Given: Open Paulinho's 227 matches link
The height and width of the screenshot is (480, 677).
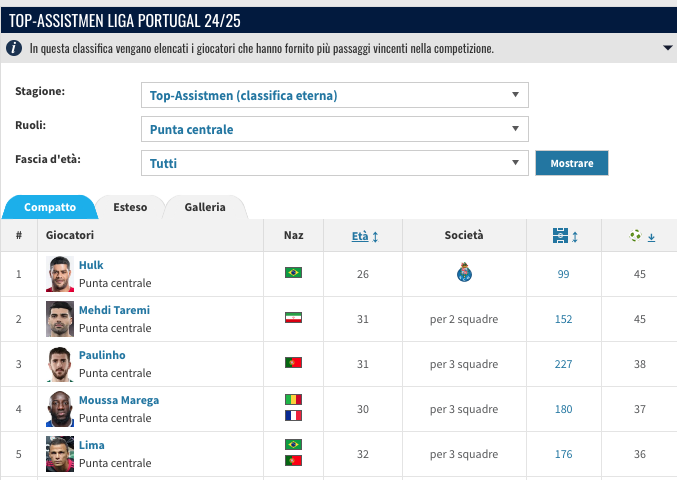Looking at the screenshot, I should tap(563, 364).
